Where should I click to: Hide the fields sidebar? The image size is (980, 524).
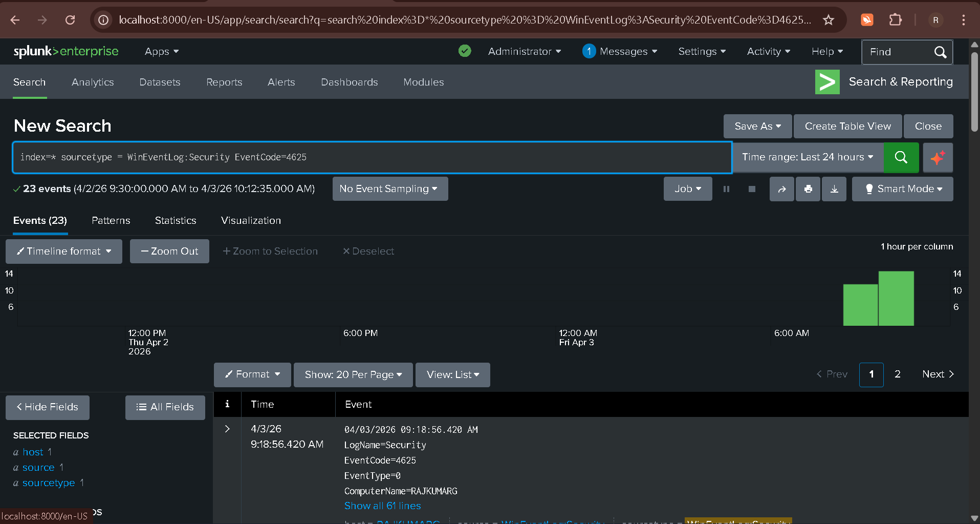pos(48,407)
